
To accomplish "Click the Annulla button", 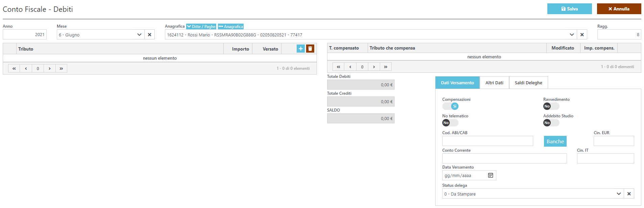I will (619, 9).
